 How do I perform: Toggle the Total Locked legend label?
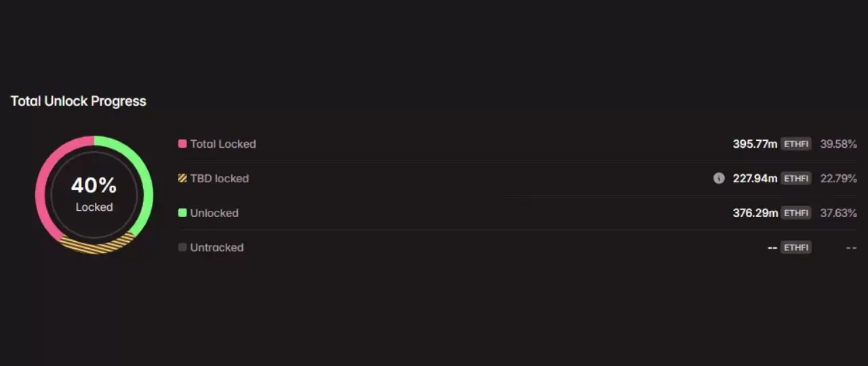click(223, 144)
